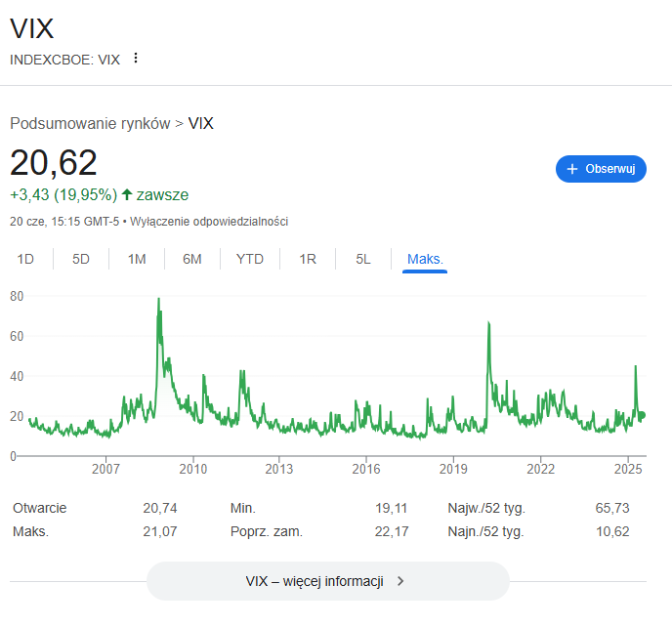The width and height of the screenshot is (672, 626).
Task: Click the Maks. value 21,07
Action: tap(160, 531)
